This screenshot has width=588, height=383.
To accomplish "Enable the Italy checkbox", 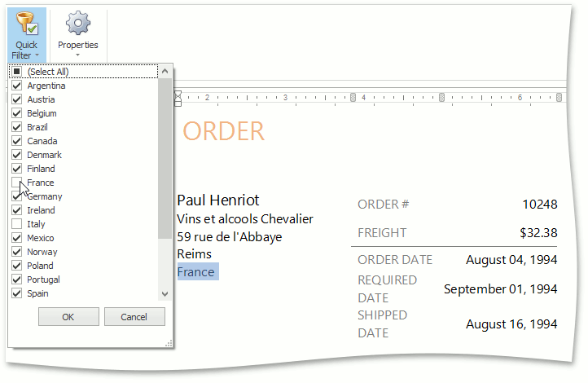I will point(16,224).
